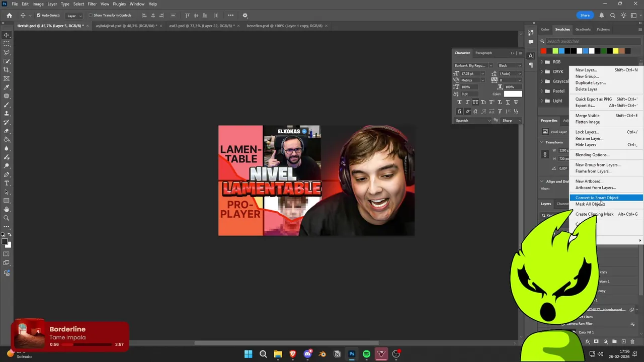Expand the RGB swatch folder

click(x=542, y=62)
